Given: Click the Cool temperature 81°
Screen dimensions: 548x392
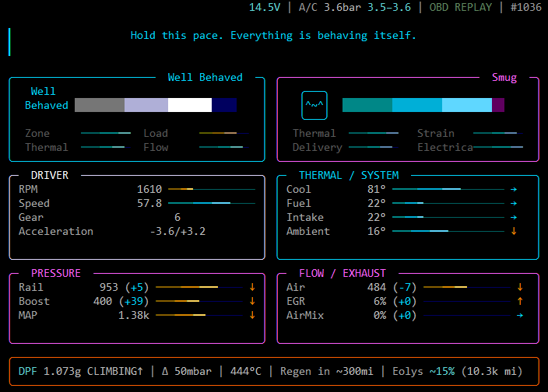Looking at the screenshot, I should [x=377, y=189].
